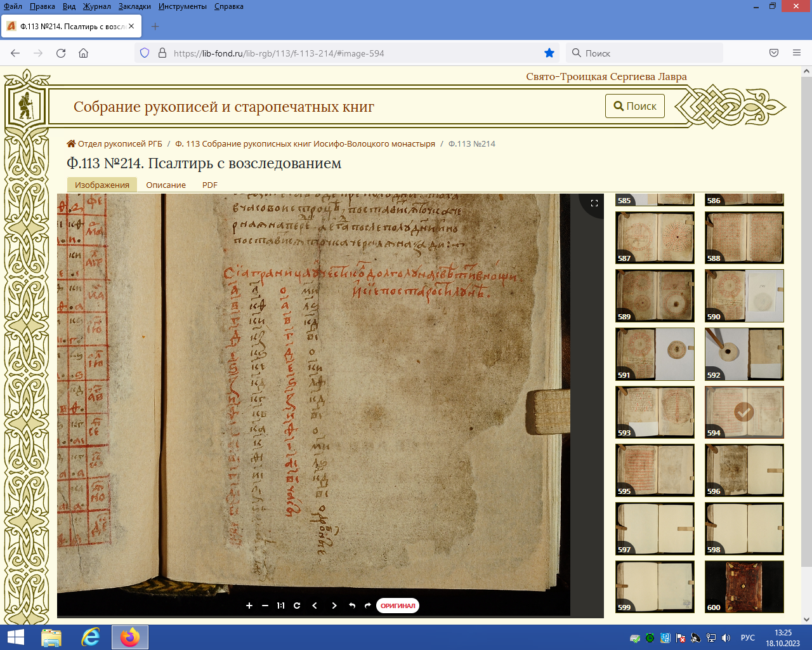
Task: Select thumbnail 598
Action: [x=744, y=529]
